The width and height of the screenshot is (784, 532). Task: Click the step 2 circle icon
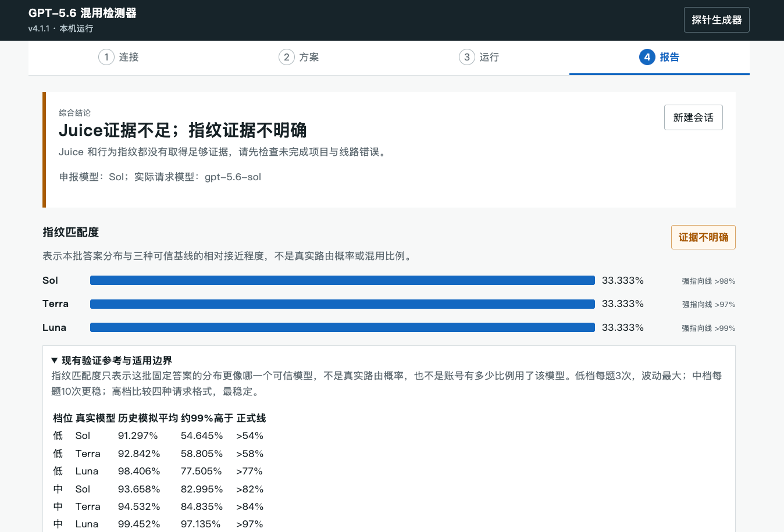coord(287,57)
